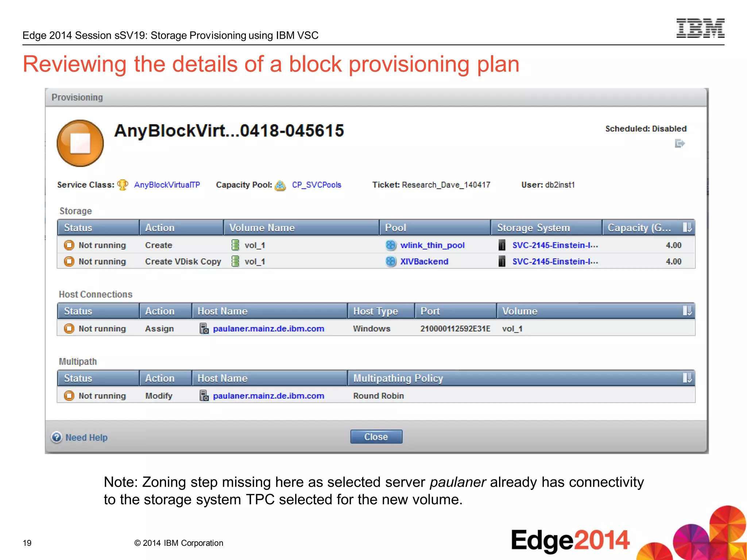The width and height of the screenshot is (747, 560).
Task: Sort Storage table by Status column
Action: tap(98, 227)
